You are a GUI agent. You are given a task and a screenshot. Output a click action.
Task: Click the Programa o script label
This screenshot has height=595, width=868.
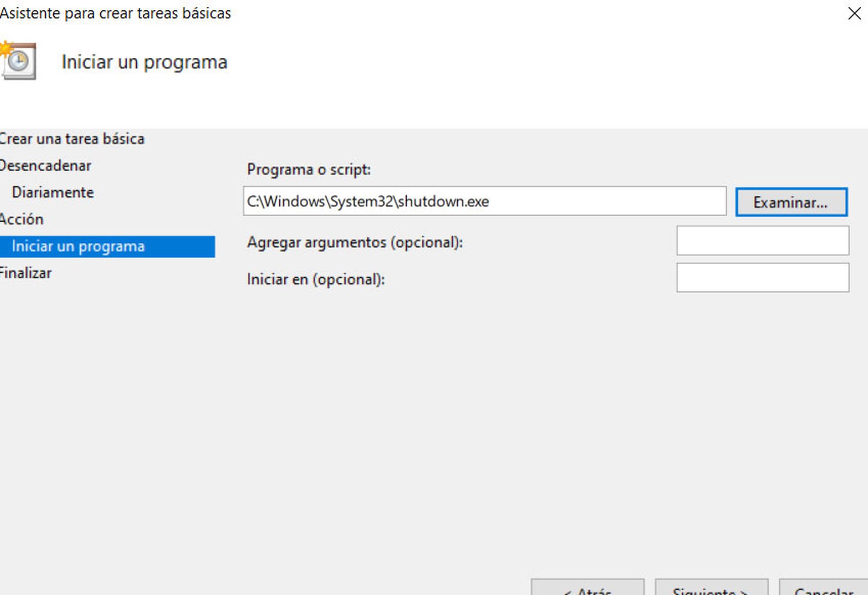click(309, 169)
